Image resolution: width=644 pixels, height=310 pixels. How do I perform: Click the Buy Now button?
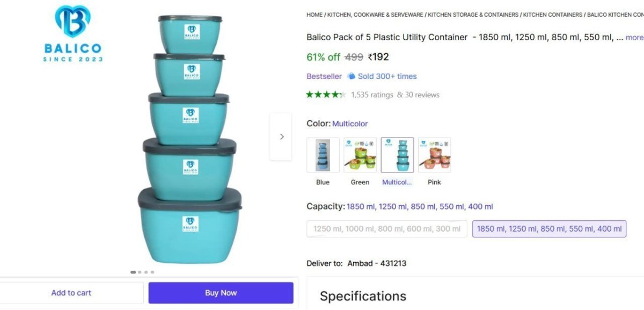(221, 292)
